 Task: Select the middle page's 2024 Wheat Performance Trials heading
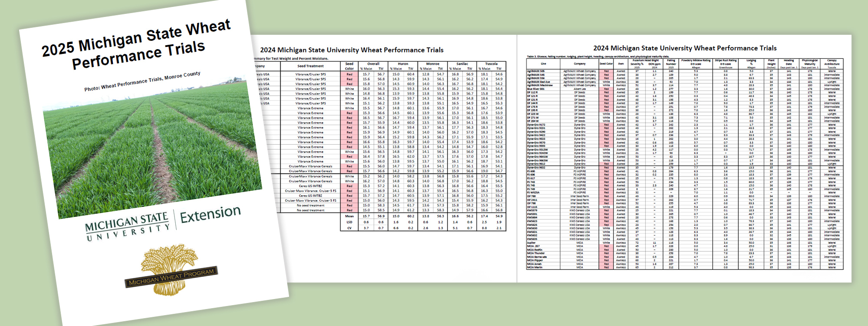[x=352, y=50]
